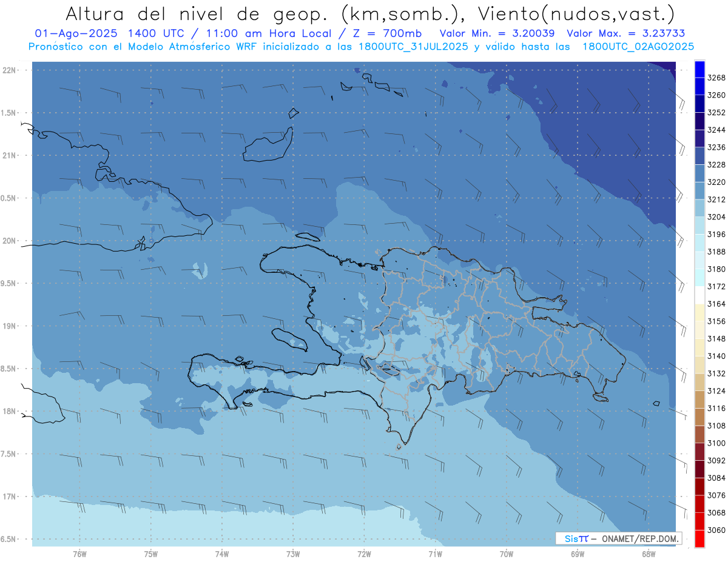Click the 3236 colorbar value
The height and width of the screenshot is (562, 728).
[x=716, y=147]
